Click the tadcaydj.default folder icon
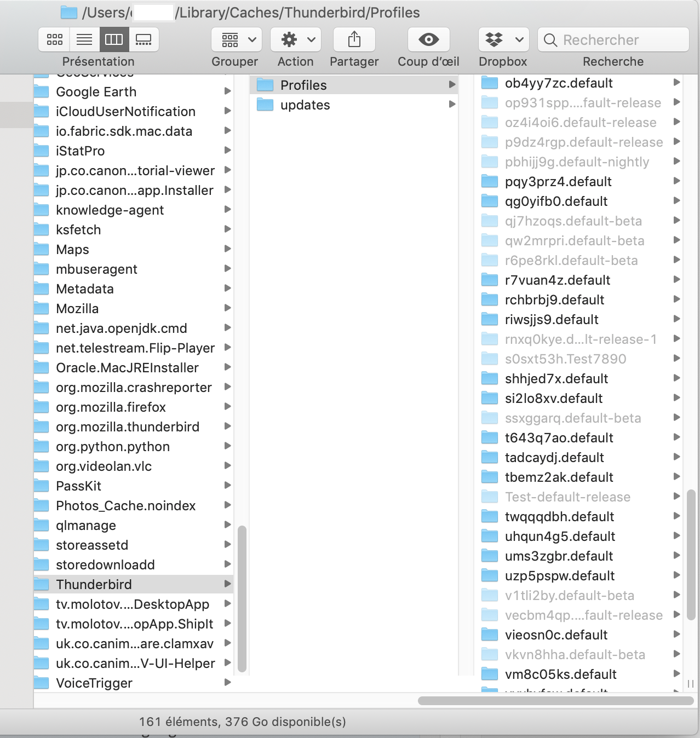This screenshot has width=700, height=738. pyautogui.click(x=490, y=457)
